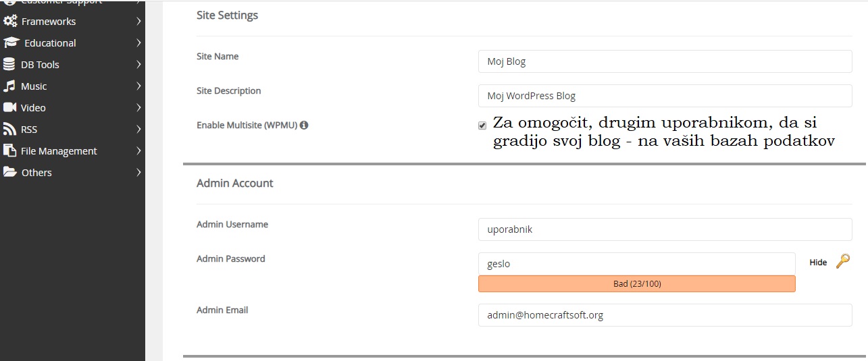Click the Educational graduation cap icon
868x361 pixels.
pos(11,43)
